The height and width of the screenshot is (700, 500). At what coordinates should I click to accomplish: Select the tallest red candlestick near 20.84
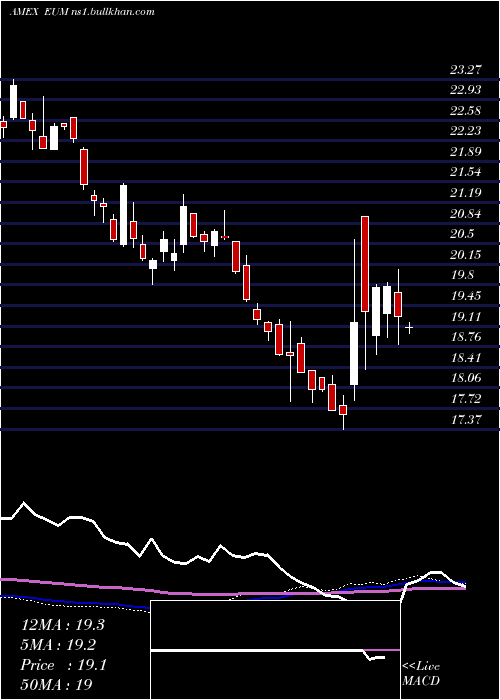(365, 264)
